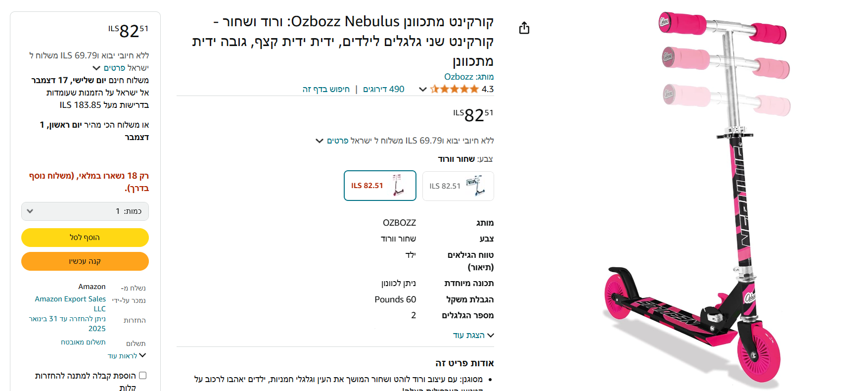The width and height of the screenshot is (868, 391).
Task: Open the rating breakdown chevron beside stars
Action: click(422, 90)
